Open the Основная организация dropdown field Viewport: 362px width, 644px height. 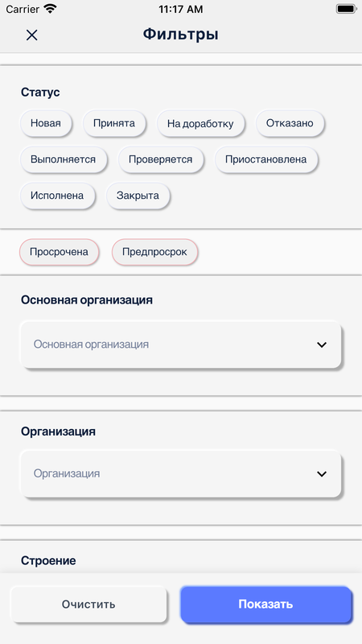click(x=180, y=345)
